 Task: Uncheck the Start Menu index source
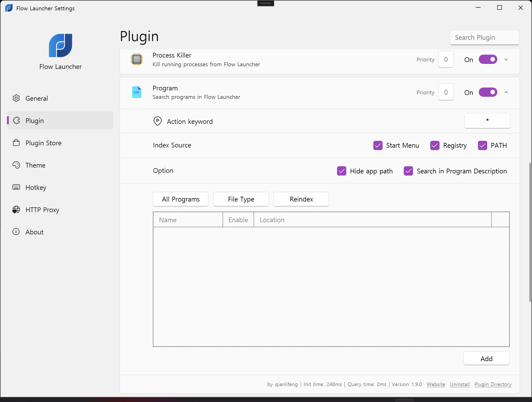click(x=378, y=145)
